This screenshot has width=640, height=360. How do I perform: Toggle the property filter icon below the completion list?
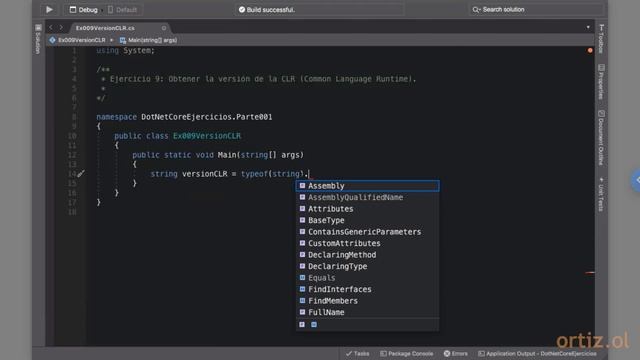302,324
